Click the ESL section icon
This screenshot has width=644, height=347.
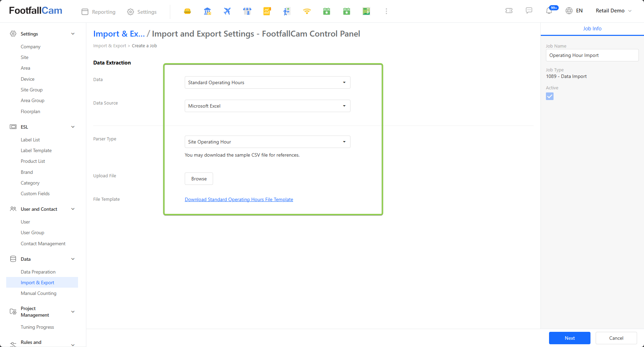(13, 127)
